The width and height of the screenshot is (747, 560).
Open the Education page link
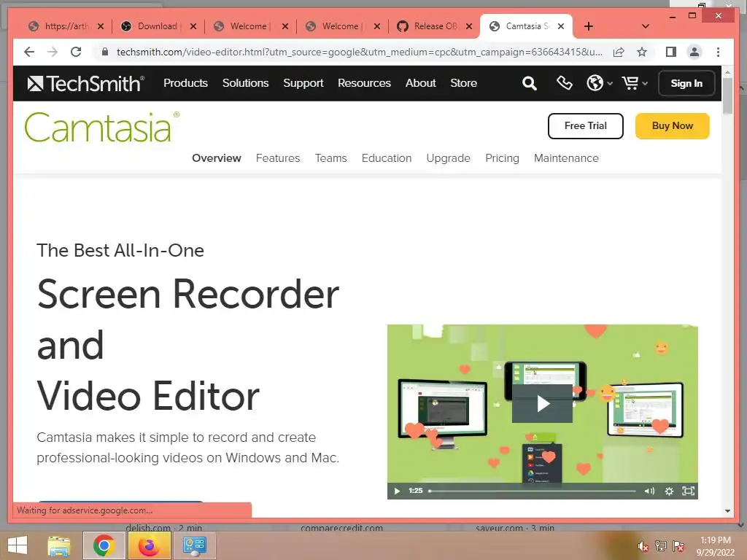click(x=387, y=158)
